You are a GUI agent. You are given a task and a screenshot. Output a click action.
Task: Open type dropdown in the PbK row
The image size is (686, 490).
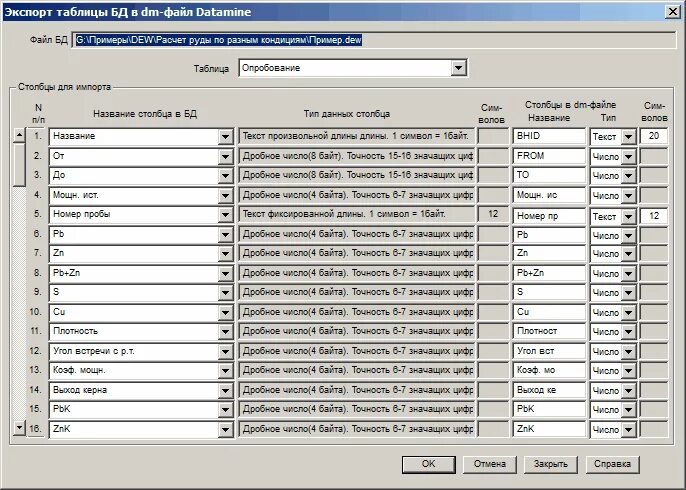point(628,410)
